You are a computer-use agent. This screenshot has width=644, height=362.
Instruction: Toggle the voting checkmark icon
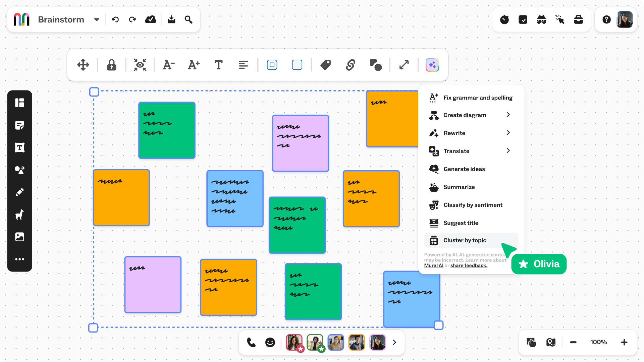click(523, 20)
